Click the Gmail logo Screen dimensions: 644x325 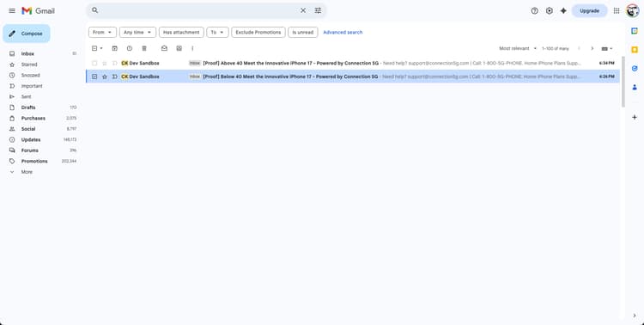click(38, 10)
